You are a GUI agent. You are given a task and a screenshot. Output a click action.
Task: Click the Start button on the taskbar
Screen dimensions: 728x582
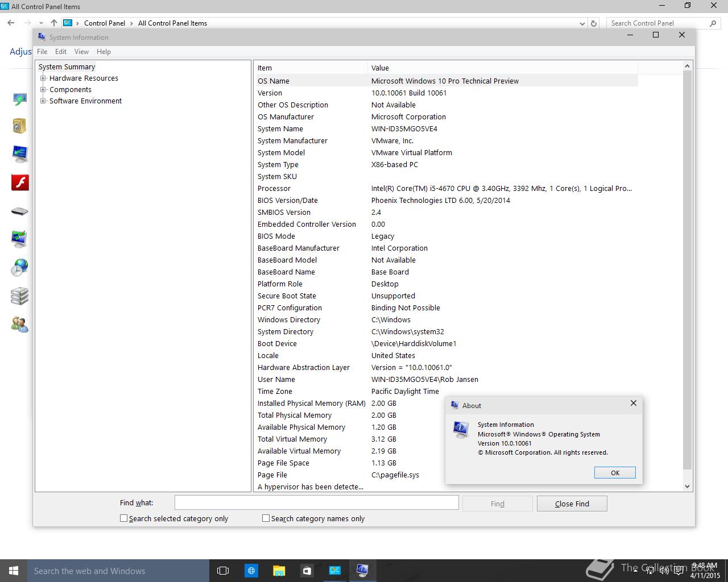point(14,571)
